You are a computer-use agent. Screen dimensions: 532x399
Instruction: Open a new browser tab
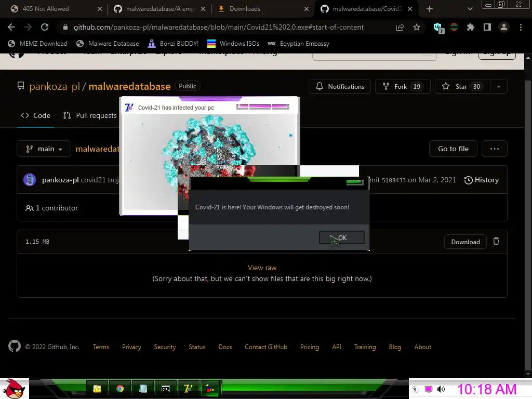coord(430,9)
